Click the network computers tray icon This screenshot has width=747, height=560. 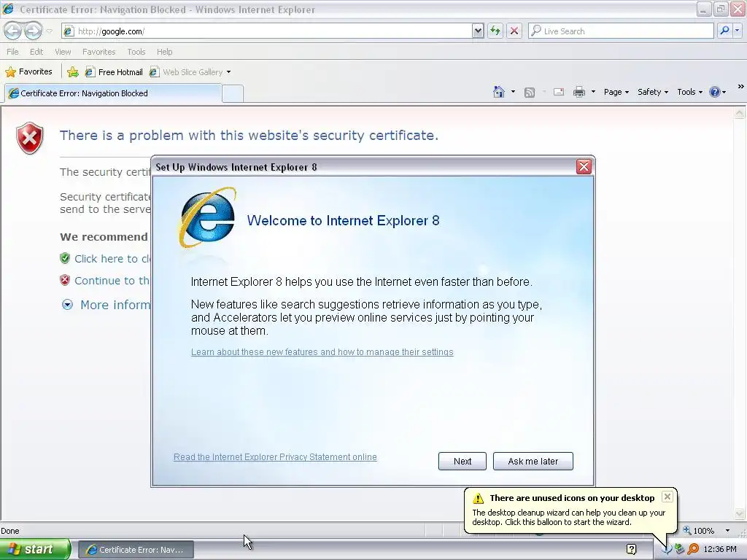pos(680,549)
